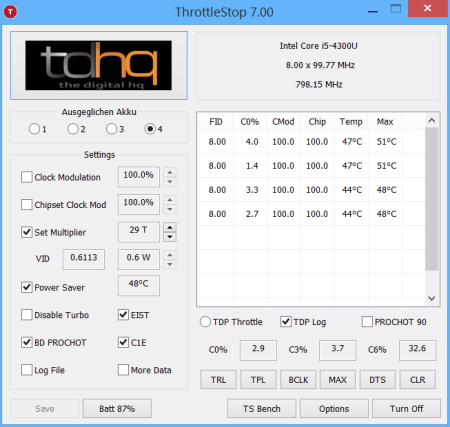The height and width of the screenshot is (427, 450).
Task: Click the C6% value 32.6 box
Action: 417,350
